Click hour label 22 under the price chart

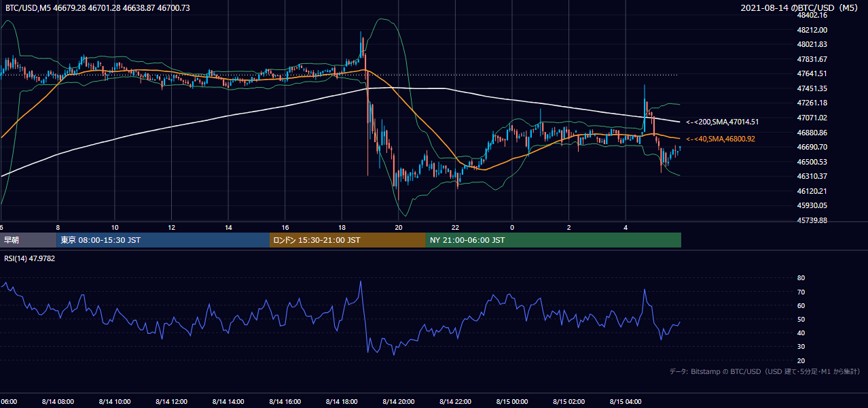(x=455, y=227)
